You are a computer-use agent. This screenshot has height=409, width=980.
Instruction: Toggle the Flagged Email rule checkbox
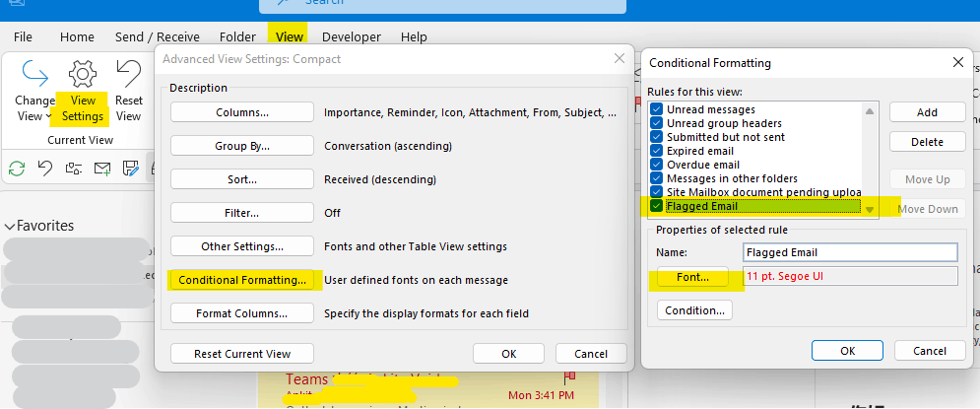(656, 206)
